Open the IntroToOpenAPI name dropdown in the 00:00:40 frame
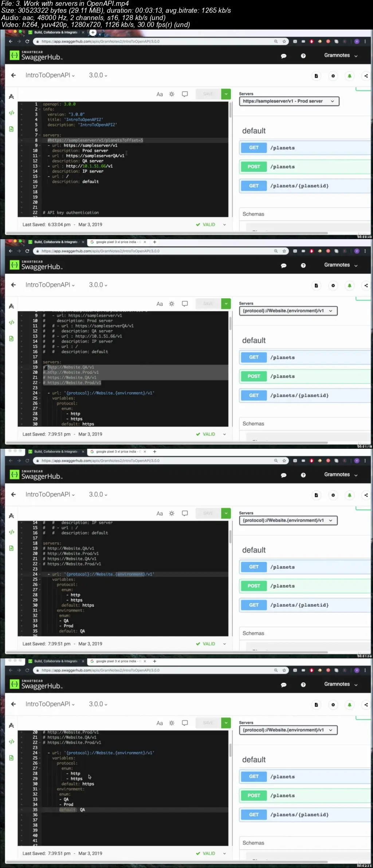Screen dimensions: 373x868 [50, 75]
